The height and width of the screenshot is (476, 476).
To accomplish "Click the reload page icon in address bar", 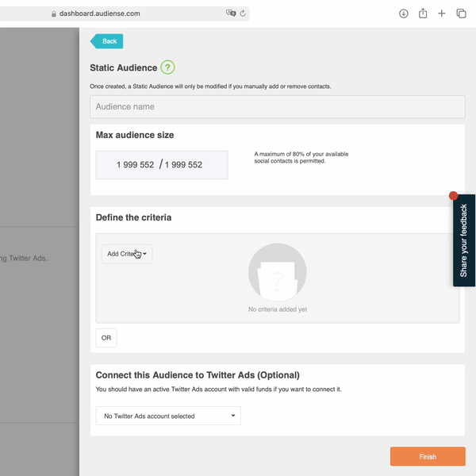I will pyautogui.click(x=243, y=13).
